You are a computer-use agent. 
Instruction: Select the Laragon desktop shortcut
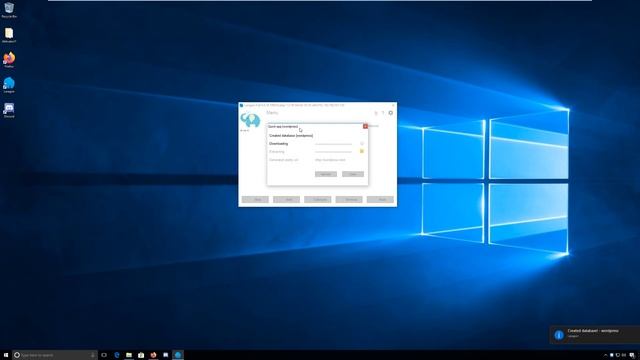coord(9,85)
